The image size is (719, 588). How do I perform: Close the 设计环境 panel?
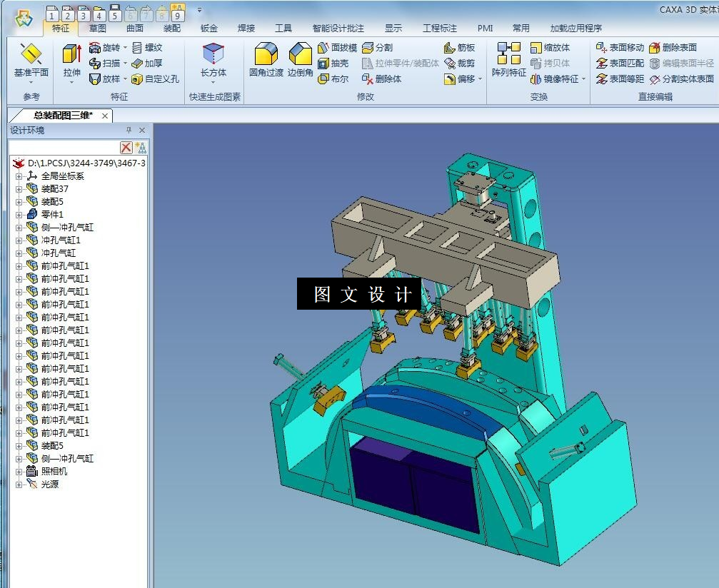click(x=142, y=130)
